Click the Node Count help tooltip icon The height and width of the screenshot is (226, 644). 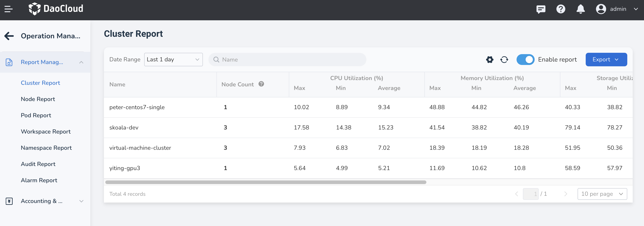coord(261,84)
